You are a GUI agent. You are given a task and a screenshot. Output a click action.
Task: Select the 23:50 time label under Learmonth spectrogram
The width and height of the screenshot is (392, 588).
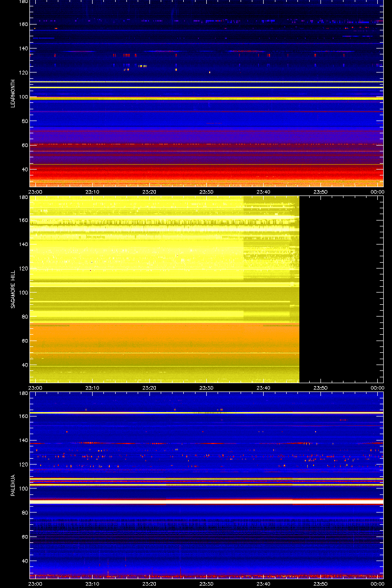pos(320,192)
